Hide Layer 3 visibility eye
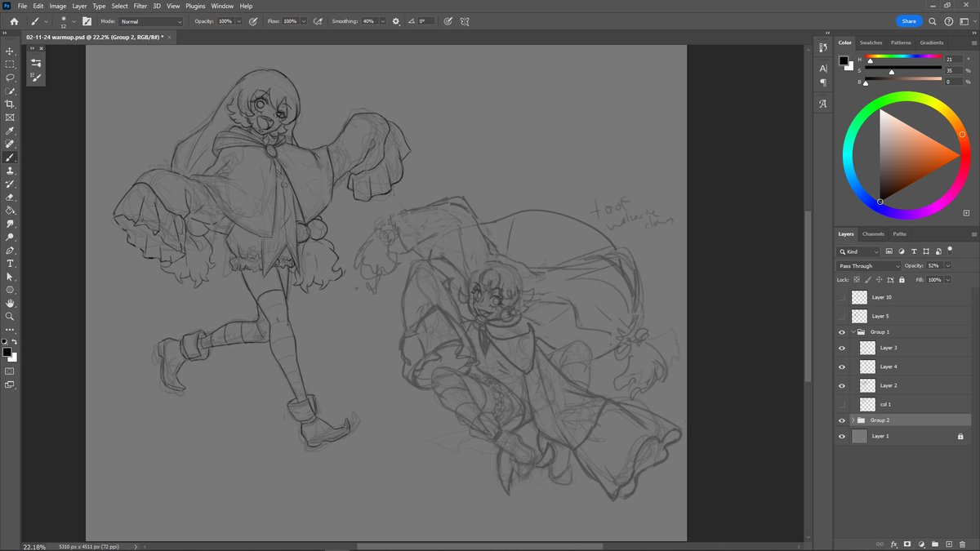Image resolution: width=980 pixels, height=551 pixels. point(842,348)
